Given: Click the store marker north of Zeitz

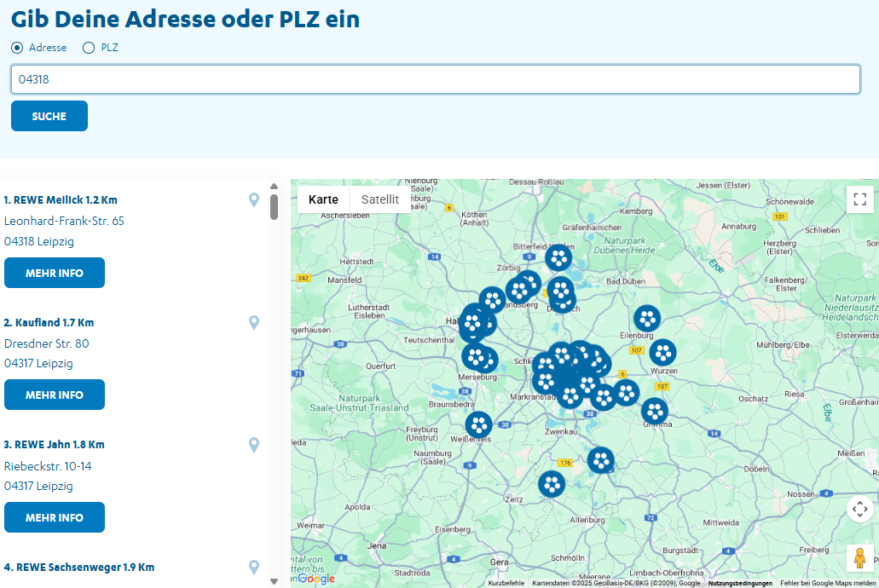Looking at the screenshot, I should (552, 484).
